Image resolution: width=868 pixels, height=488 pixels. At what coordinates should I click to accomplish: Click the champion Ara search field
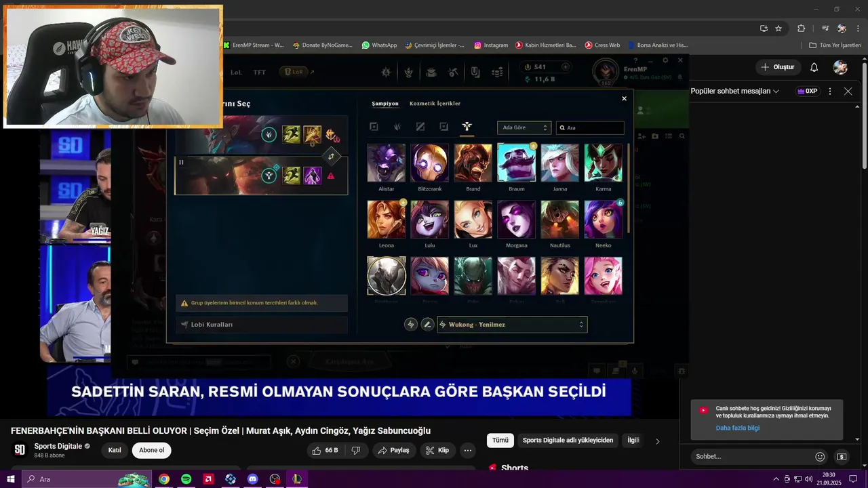coord(590,127)
